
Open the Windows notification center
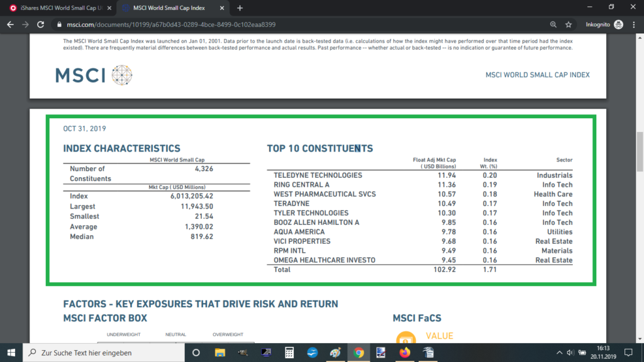click(x=628, y=353)
